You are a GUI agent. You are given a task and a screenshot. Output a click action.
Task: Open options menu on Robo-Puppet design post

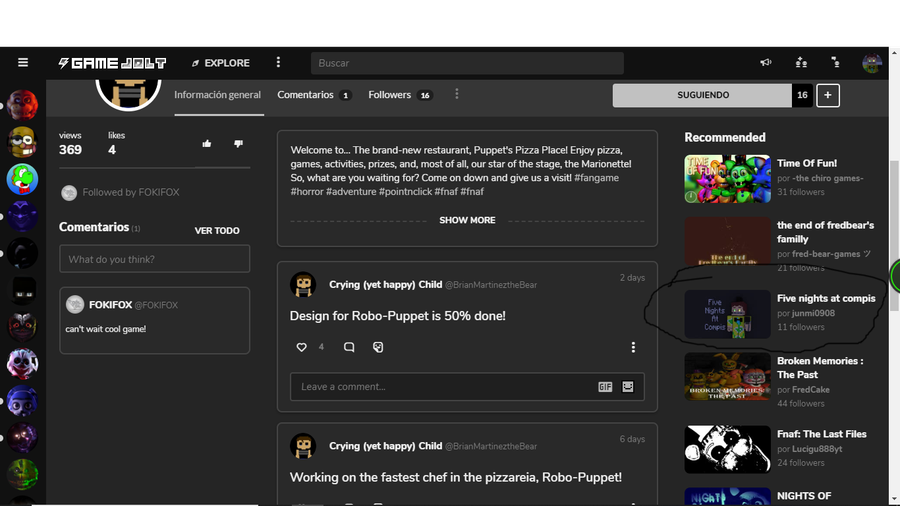[633, 347]
